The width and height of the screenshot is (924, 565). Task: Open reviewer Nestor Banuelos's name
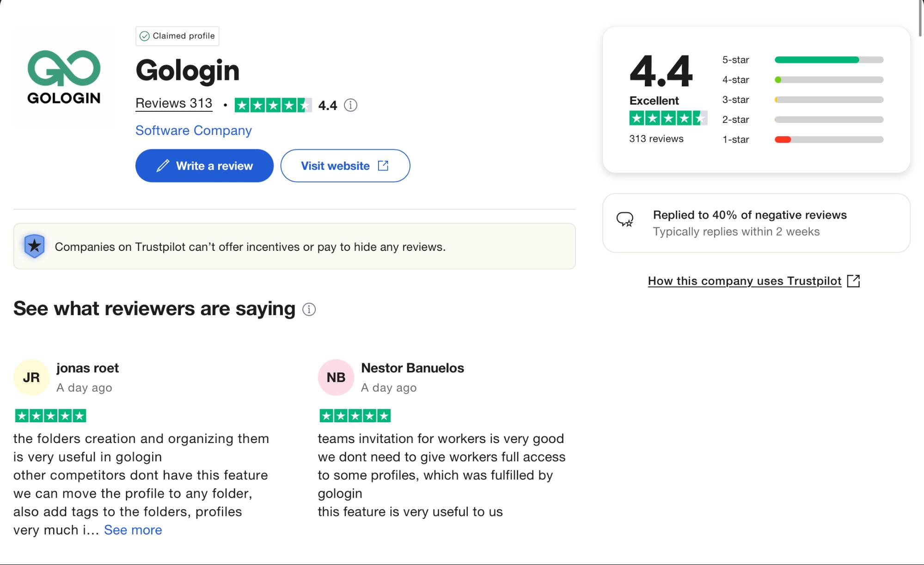(412, 368)
